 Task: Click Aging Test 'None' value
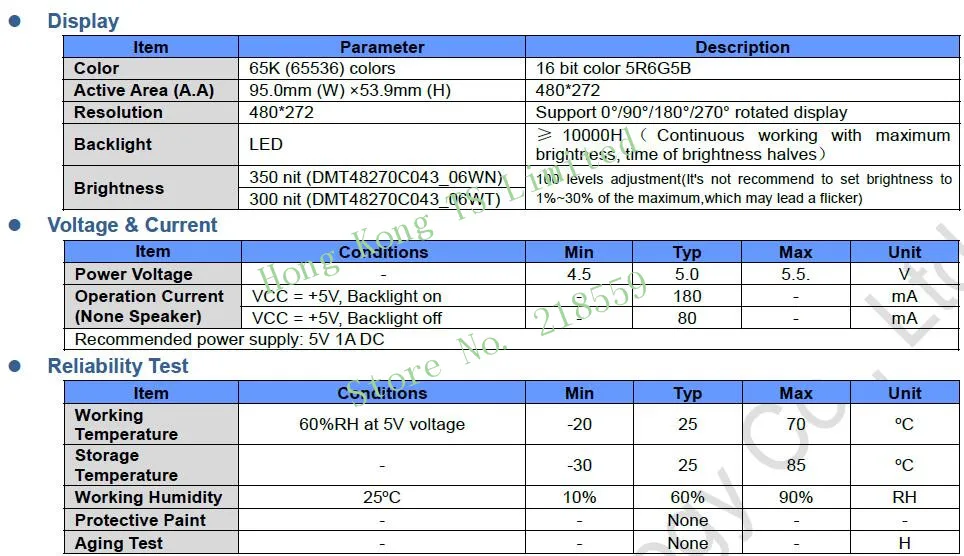pyautogui.click(x=687, y=543)
